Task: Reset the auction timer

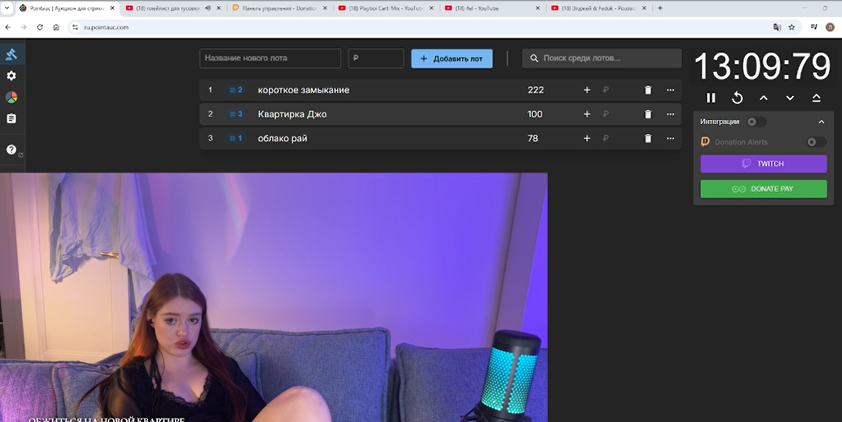Action: 737,98
